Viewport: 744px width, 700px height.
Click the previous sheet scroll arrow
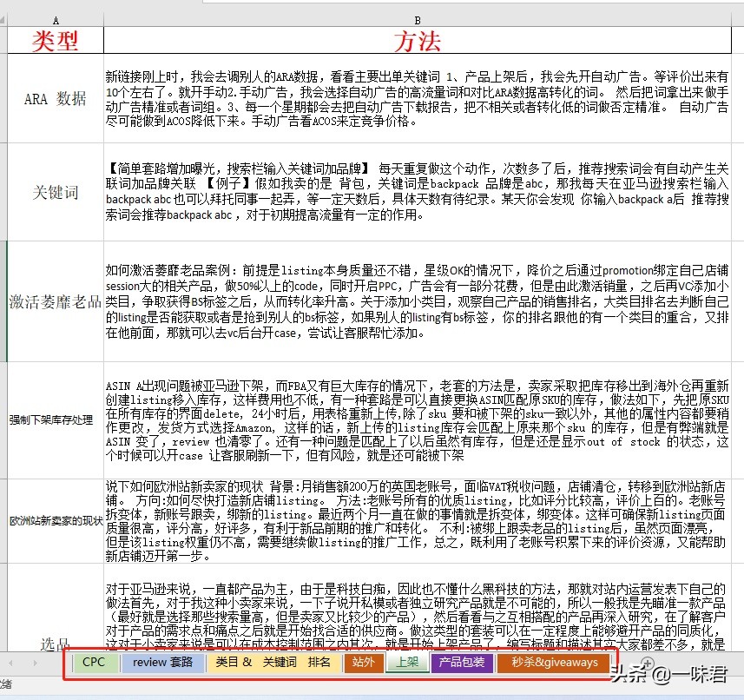(11, 663)
